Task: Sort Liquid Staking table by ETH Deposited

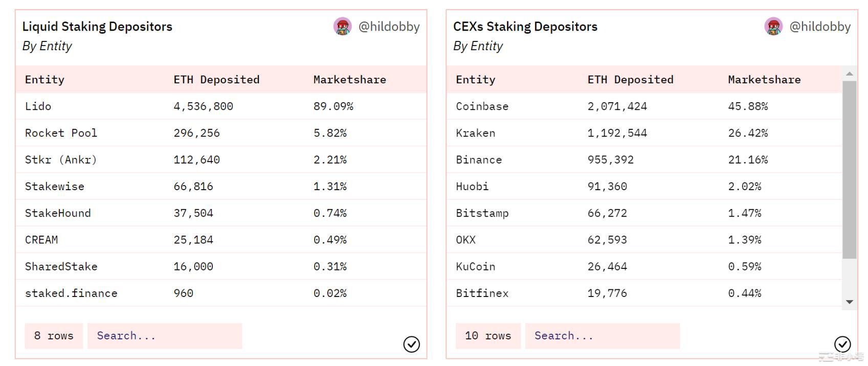Action: click(216, 80)
